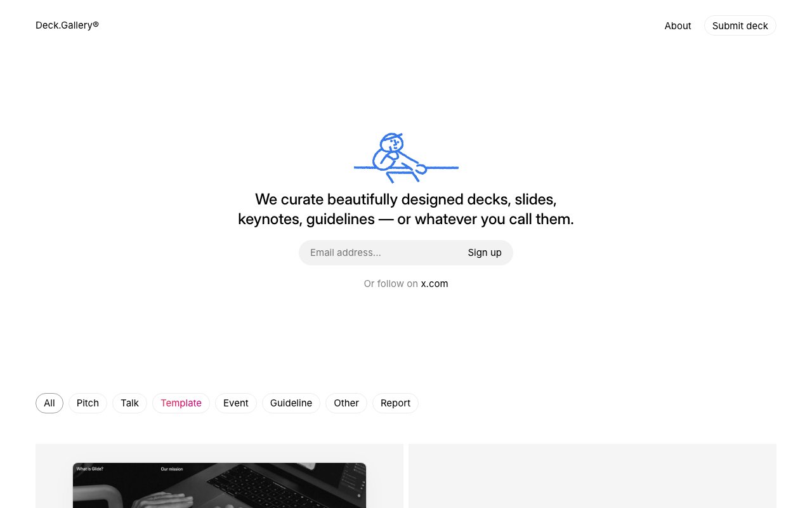Select the All filter pill
This screenshot has height=508, width=812.
coord(49,403)
